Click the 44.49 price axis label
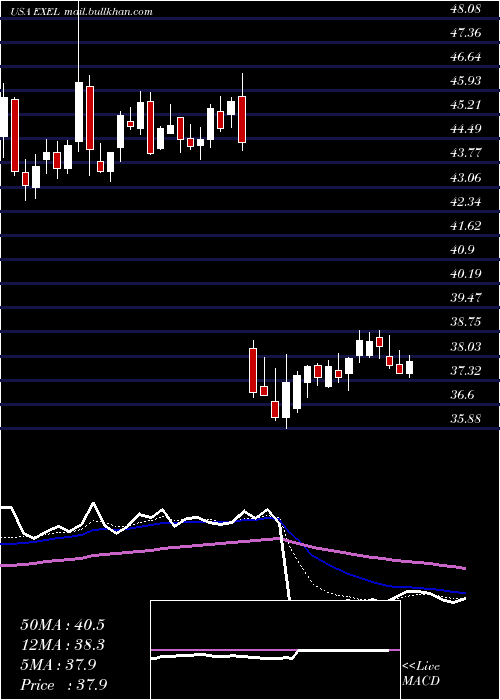 point(466,129)
